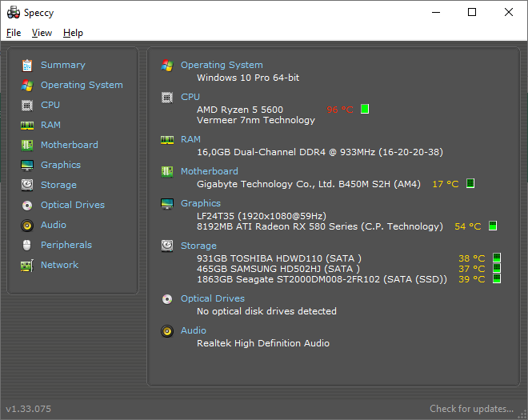Click the SAMSUNG drive temperature indicator
The width and height of the screenshot is (528, 420).
(x=497, y=268)
